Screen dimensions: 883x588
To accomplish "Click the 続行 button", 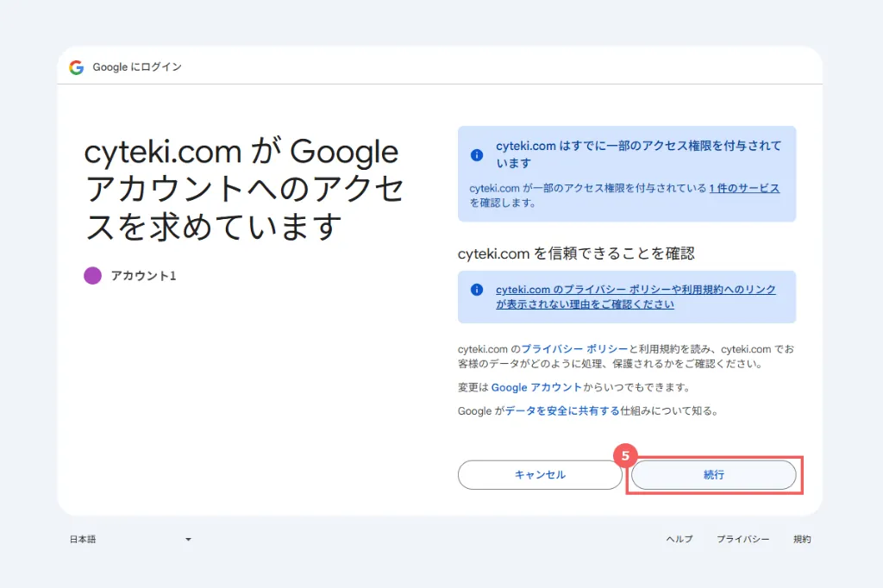I will pos(713,475).
